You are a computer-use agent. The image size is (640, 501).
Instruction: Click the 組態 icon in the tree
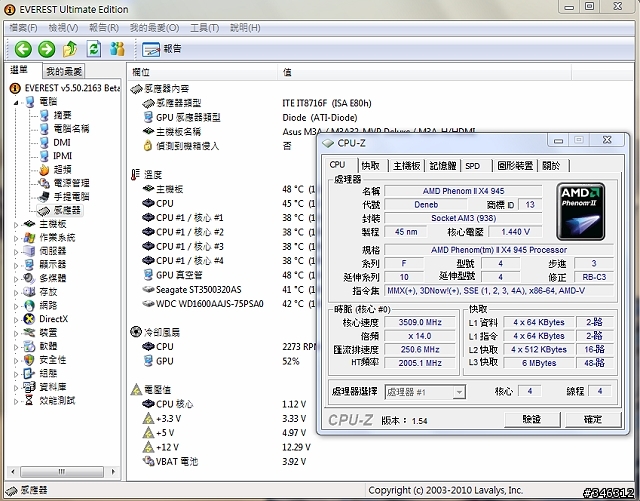tap(29, 373)
